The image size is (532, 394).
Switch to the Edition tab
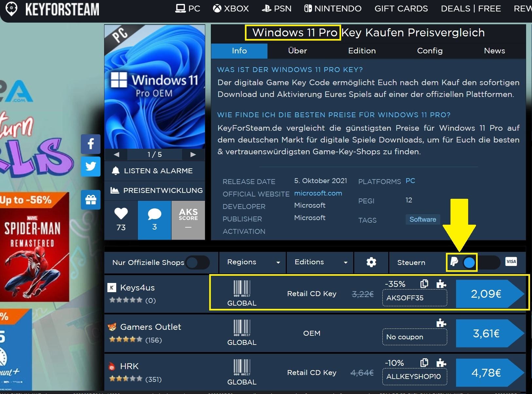[x=362, y=51]
